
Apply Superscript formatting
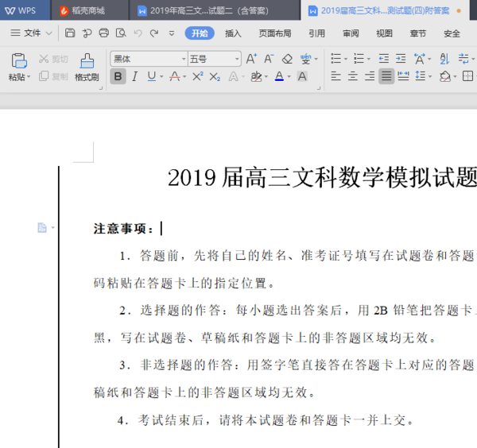(198, 76)
